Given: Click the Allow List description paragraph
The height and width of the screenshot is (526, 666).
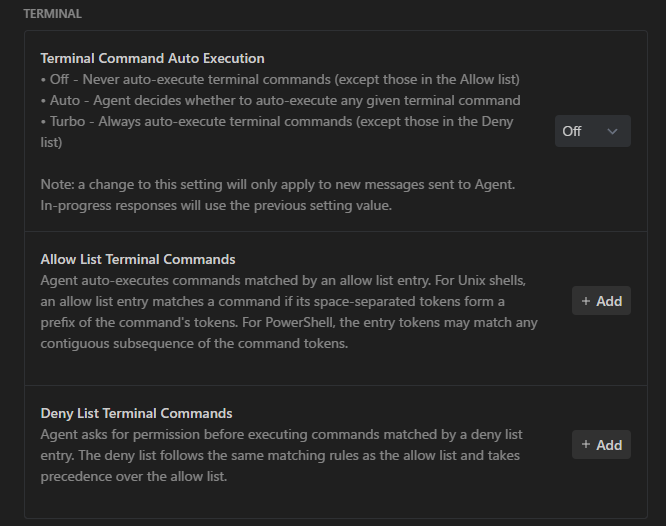Looking at the screenshot, I should pos(288,312).
